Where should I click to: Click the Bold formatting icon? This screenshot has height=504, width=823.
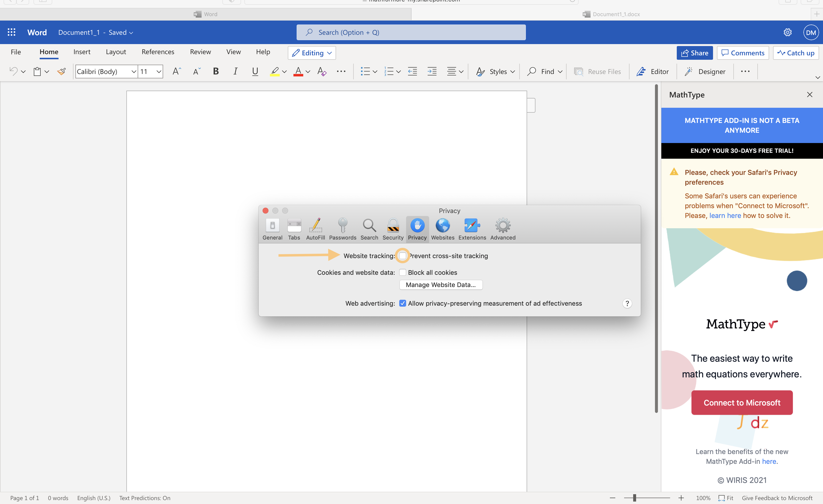(x=216, y=72)
